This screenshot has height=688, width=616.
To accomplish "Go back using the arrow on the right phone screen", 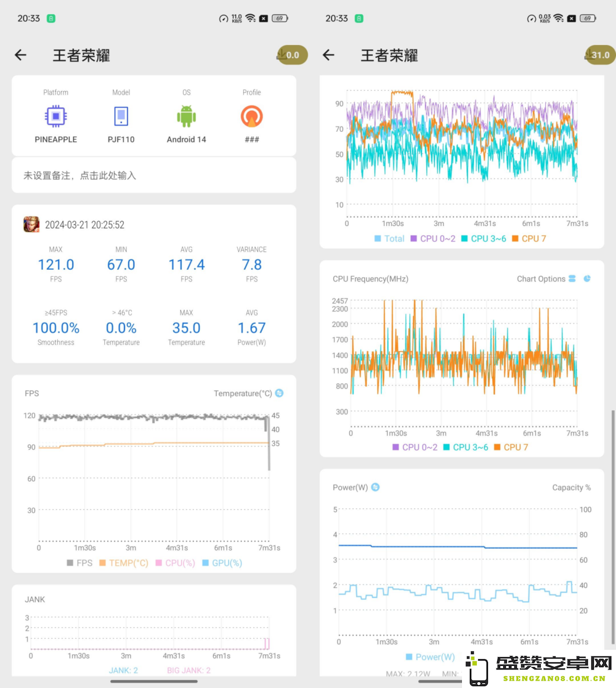I will 328,55.
